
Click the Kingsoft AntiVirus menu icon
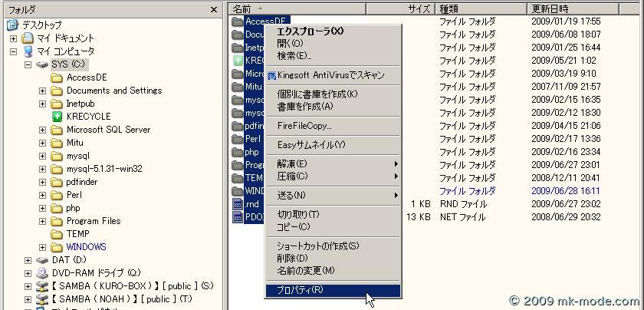coord(271,76)
